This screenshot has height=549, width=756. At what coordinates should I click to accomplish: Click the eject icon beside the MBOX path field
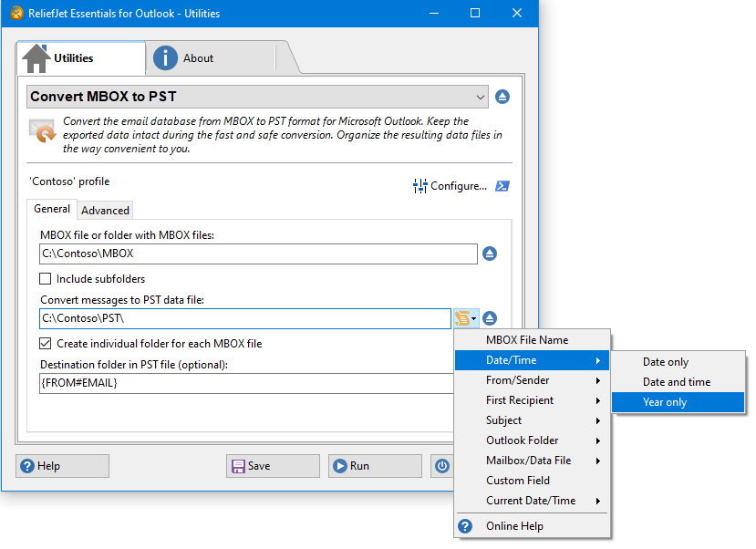click(x=490, y=254)
